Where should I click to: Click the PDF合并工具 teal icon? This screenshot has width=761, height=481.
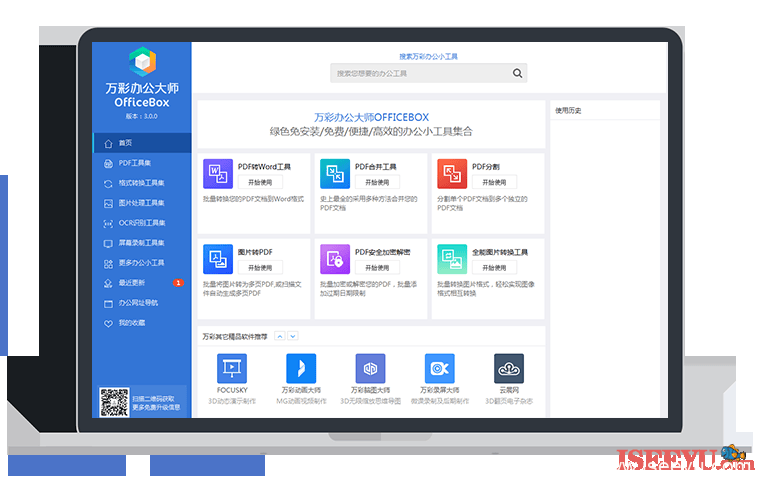335,174
